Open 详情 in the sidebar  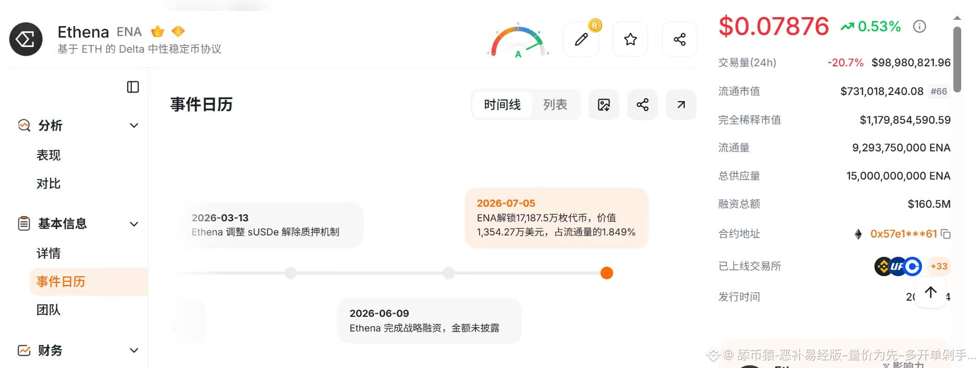tap(49, 253)
